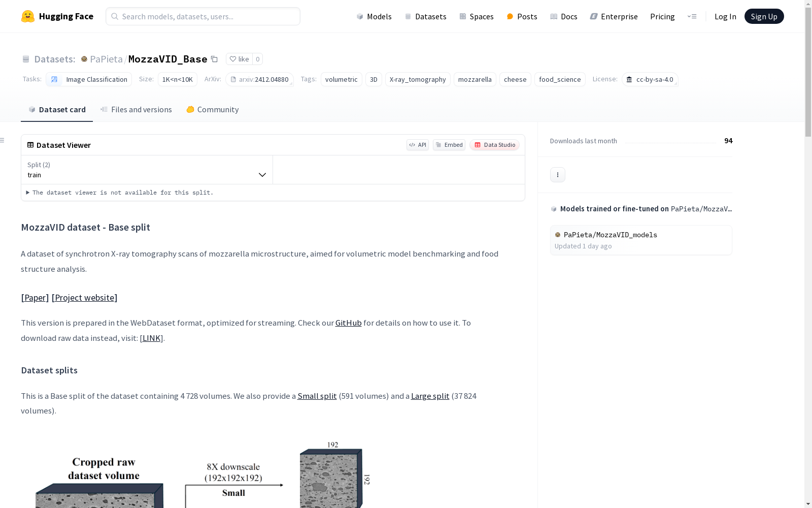The width and height of the screenshot is (812, 508).
Task: Select the 3D tag
Action: (x=374, y=79)
